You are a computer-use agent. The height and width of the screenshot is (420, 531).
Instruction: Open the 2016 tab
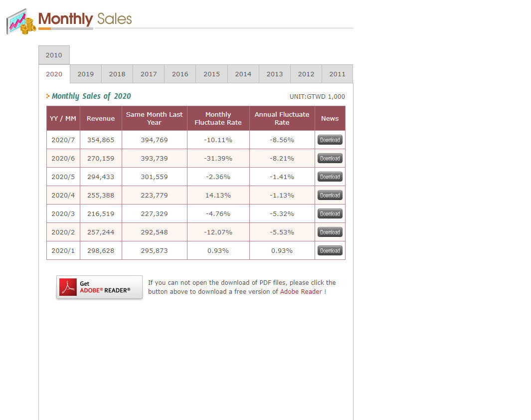pyautogui.click(x=180, y=74)
